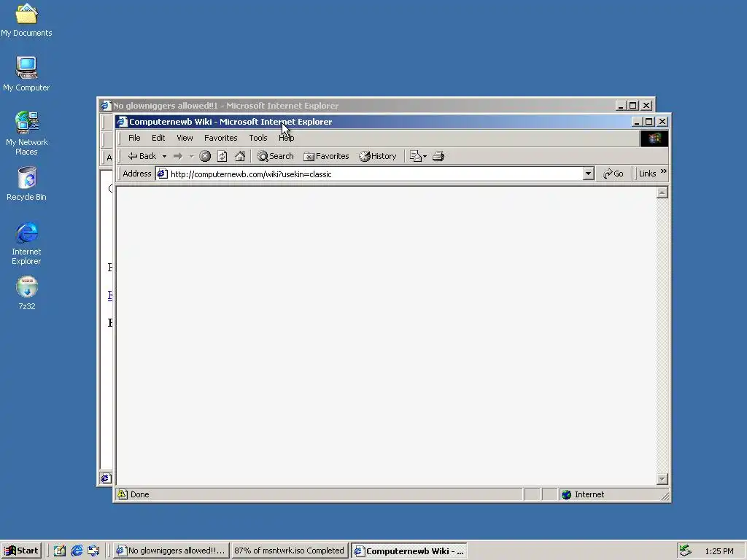The height and width of the screenshot is (560, 747).
Task: Click the Go button
Action: (614, 174)
